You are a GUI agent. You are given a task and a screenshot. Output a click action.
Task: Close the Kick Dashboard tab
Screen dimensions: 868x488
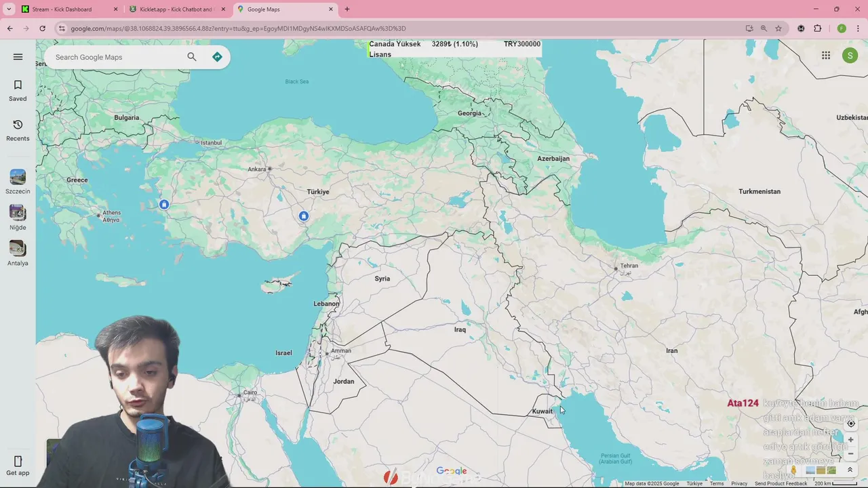pyautogui.click(x=115, y=9)
